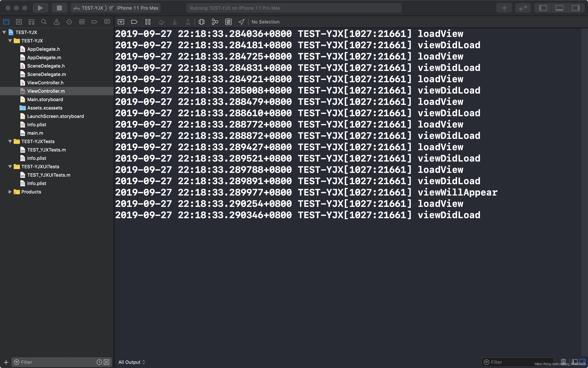Toggle the left Navigator panel visibility
The width and height of the screenshot is (588, 368).
pos(543,8)
